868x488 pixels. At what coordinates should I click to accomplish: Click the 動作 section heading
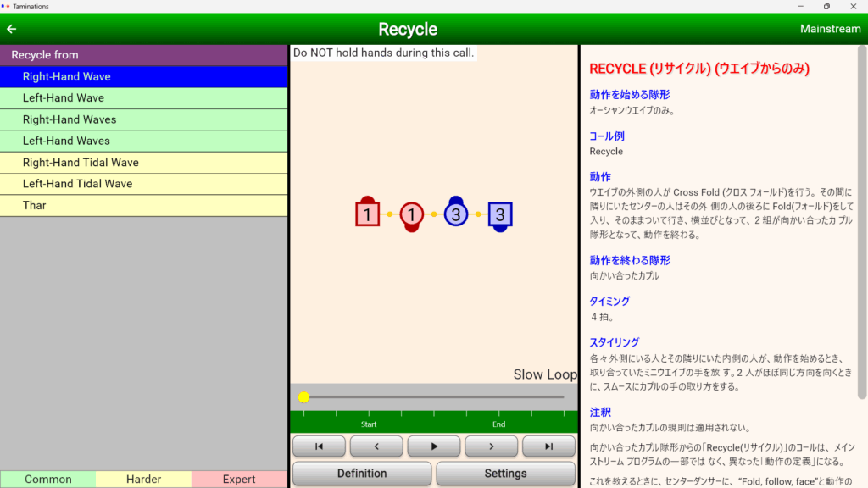point(600,177)
